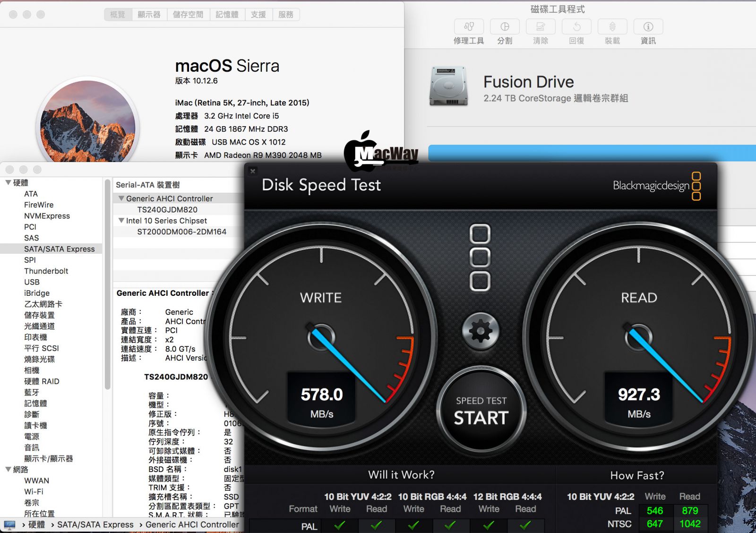756x533 pixels.
Task: Click Generic AHCI Controller in the bottom path bar
Action: point(192,524)
